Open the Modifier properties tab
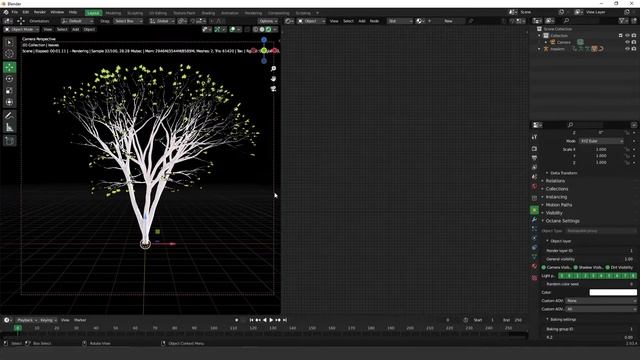The width and height of the screenshot is (640, 360). pos(534,220)
